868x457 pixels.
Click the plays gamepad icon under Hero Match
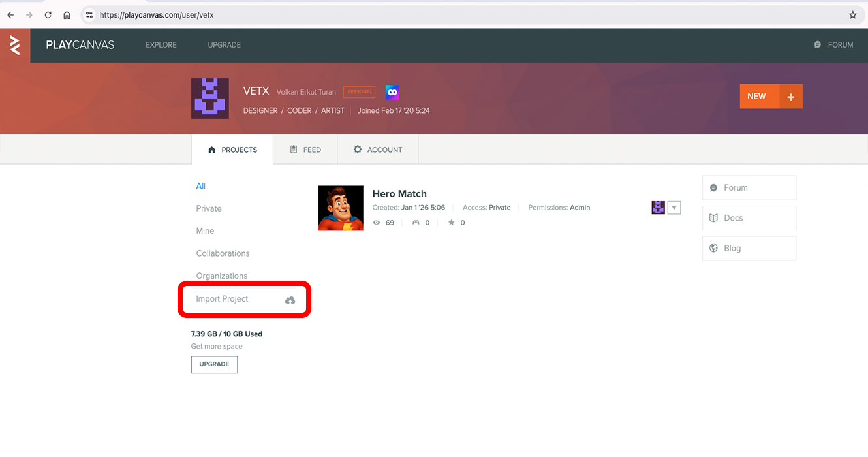[x=416, y=223]
